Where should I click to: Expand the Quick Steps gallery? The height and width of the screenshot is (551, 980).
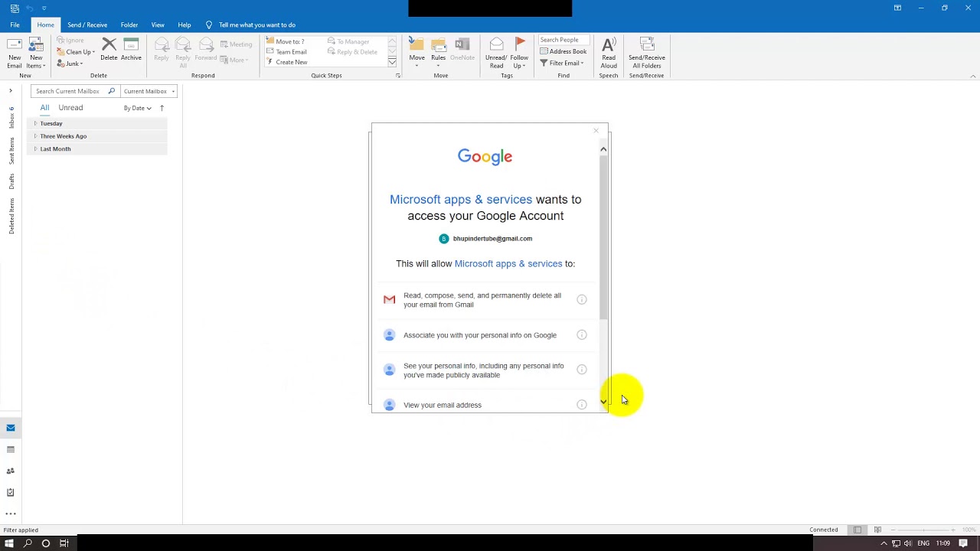(x=392, y=62)
